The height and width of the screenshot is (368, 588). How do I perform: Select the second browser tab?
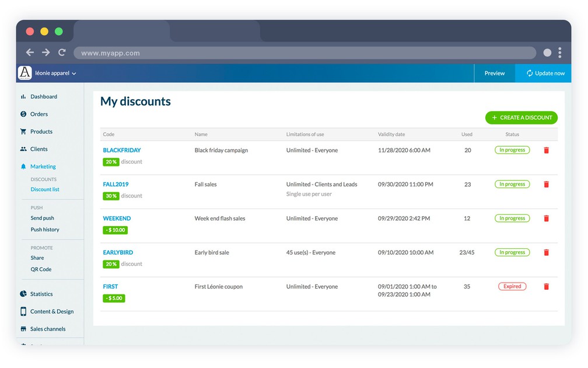(x=215, y=31)
